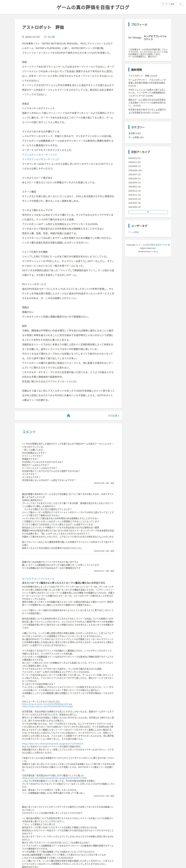186x868 pixels.
Task: Click 編集 on the comment ending 記事内では分からなかったし
Action: [x=112, y=551]
